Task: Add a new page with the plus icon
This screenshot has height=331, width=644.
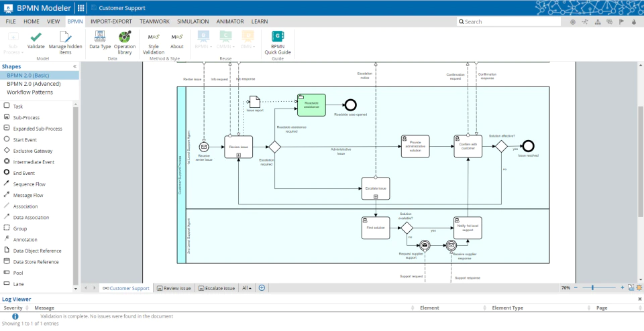Action: coord(262,288)
